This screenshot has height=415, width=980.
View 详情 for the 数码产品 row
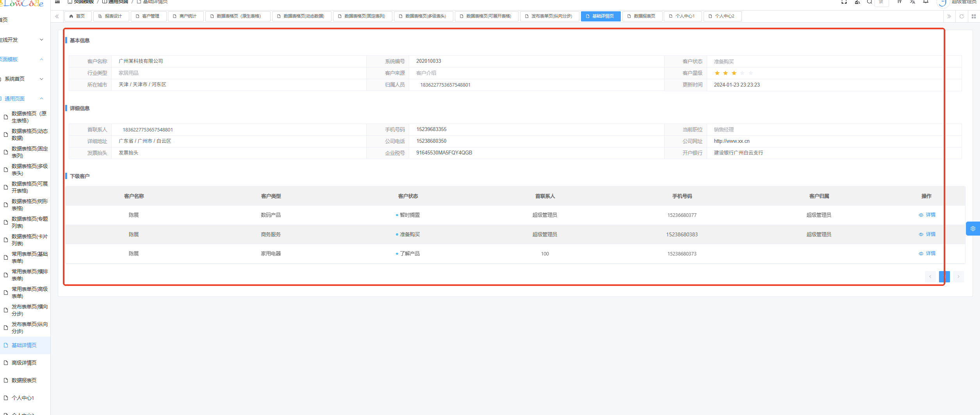[927, 215]
